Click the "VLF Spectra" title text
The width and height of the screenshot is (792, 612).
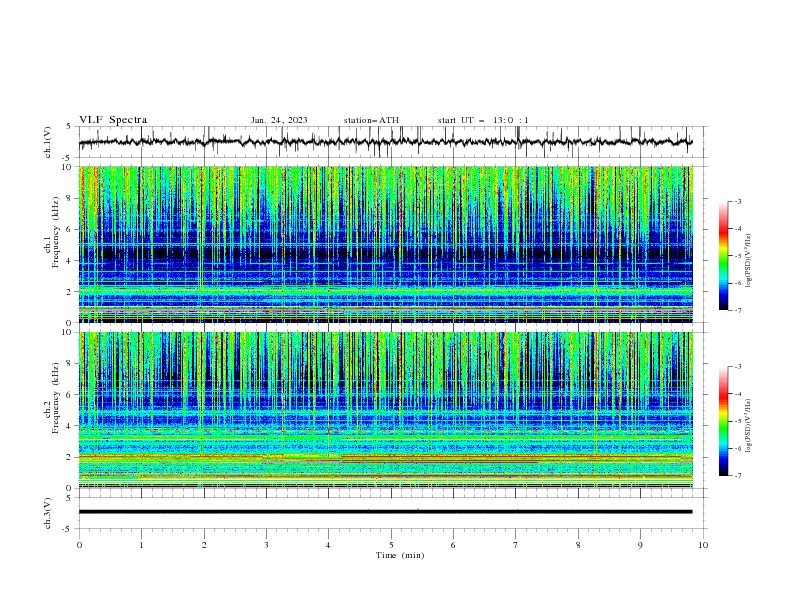pyautogui.click(x=113, y=120)
